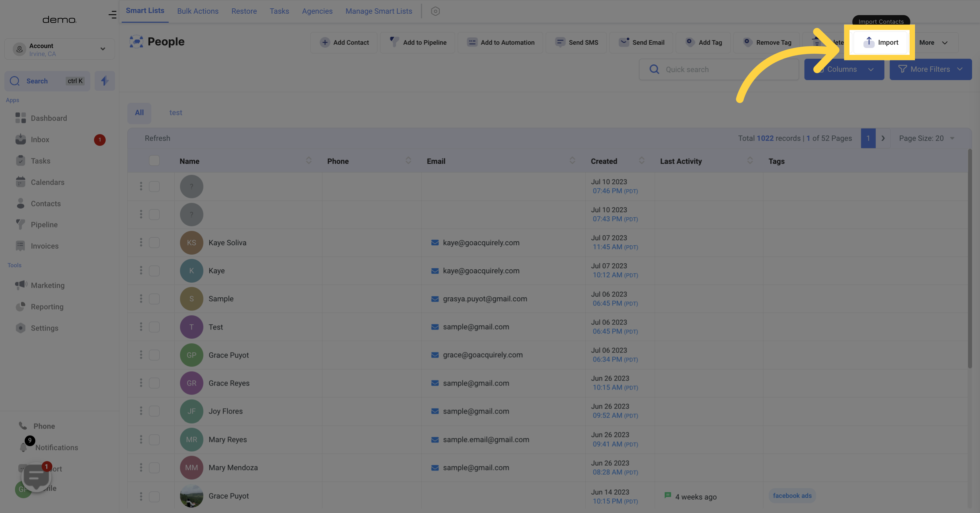980x513 pixels.
Task: Click Add to Pipeline
Action: point(418,42)
